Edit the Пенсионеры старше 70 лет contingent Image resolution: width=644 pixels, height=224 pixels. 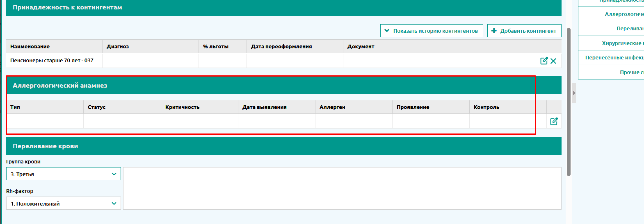pyautogui.click(x=544, y=61)
